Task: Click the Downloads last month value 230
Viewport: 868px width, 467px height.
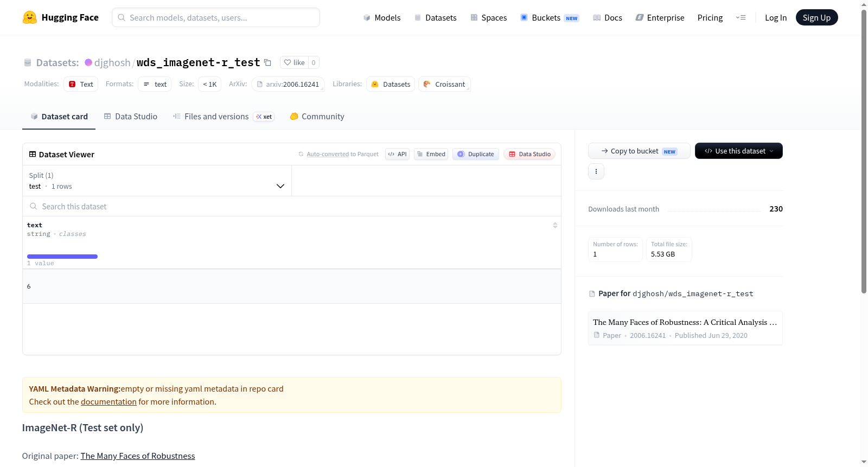Action: (x=776, y=209)
